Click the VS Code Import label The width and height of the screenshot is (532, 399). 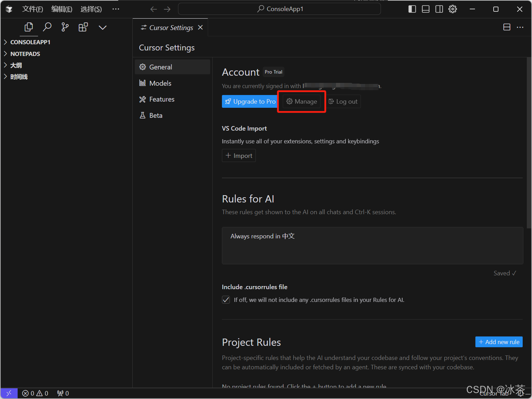[244, 129]
